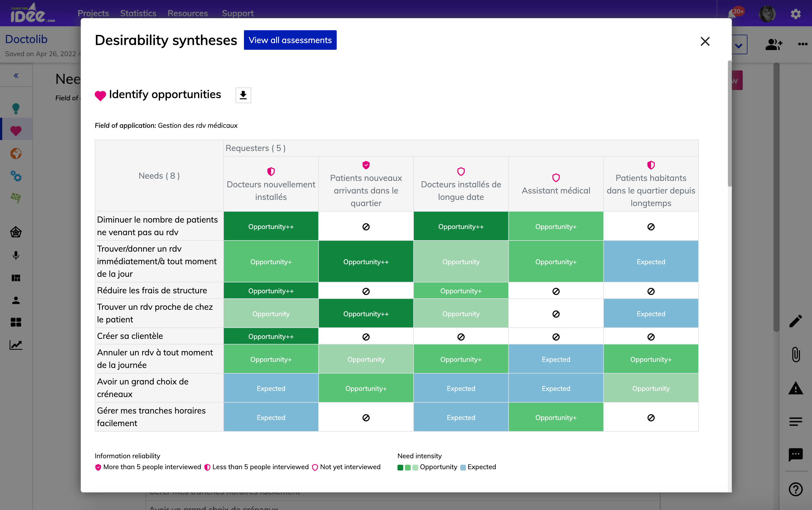
Task: Click 'Needs ( 8 )' header cell
Action: tap(159, 176)
